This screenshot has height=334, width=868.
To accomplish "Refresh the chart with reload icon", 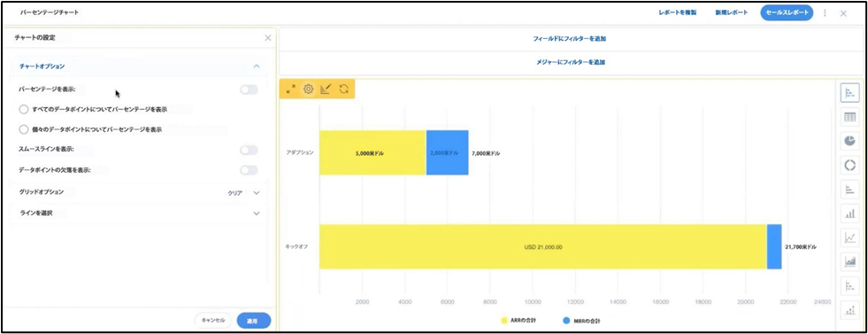I will 344,89.
